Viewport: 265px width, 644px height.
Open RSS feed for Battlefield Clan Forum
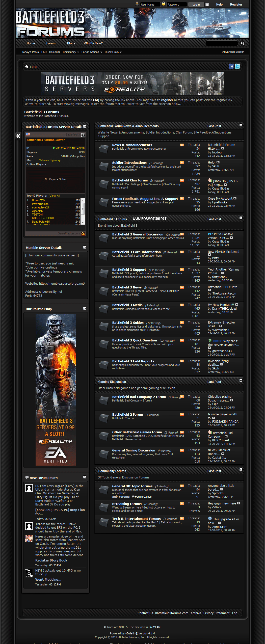pyautogui.click(x=182, y=180)
